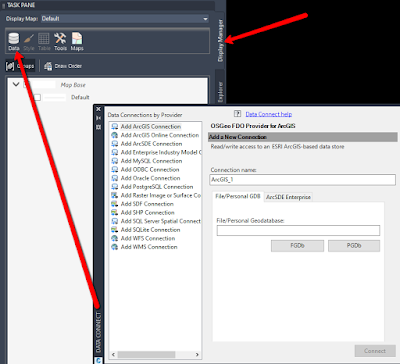
Task: Click the ArcSDE Connection icon
Action: coord(115,144)
